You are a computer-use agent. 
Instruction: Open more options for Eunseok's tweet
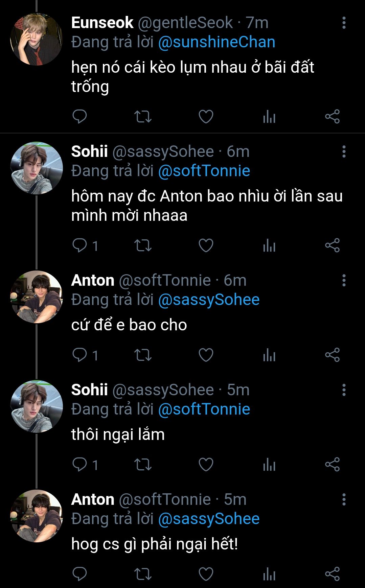coord(344,23)
